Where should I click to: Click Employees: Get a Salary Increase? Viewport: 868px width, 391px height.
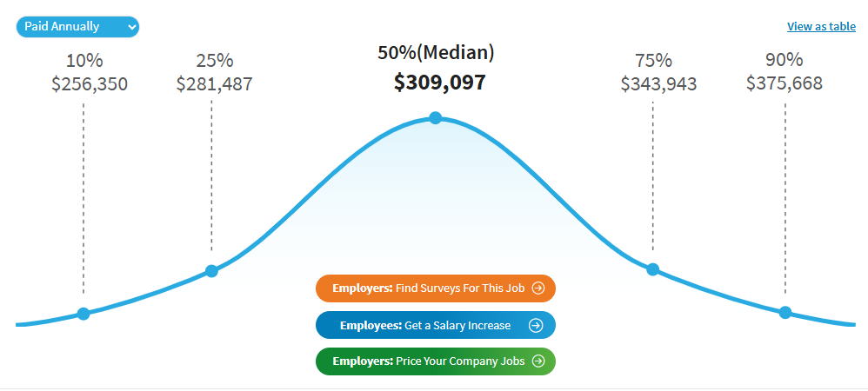pyautogui.click(x=425, y=325)
